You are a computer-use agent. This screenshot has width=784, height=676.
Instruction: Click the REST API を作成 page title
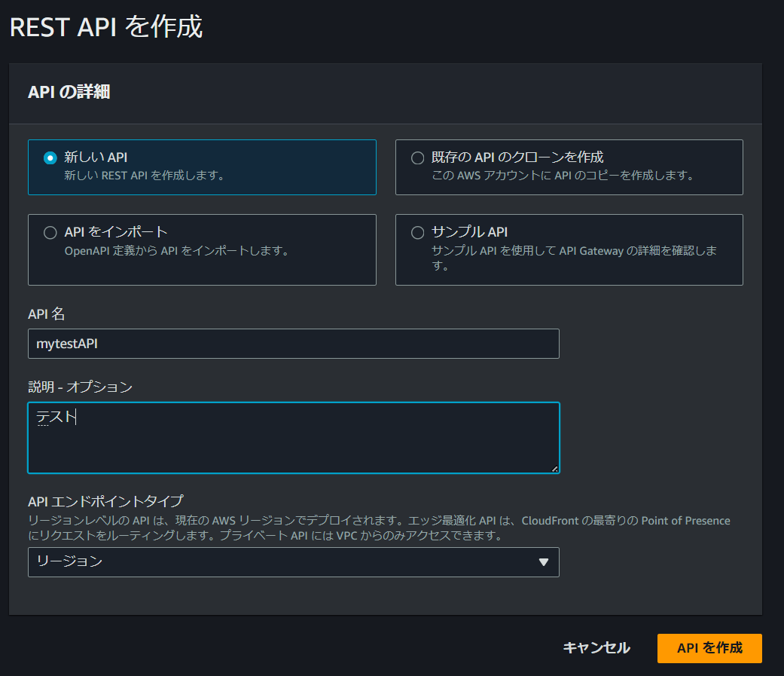point(104,26)
